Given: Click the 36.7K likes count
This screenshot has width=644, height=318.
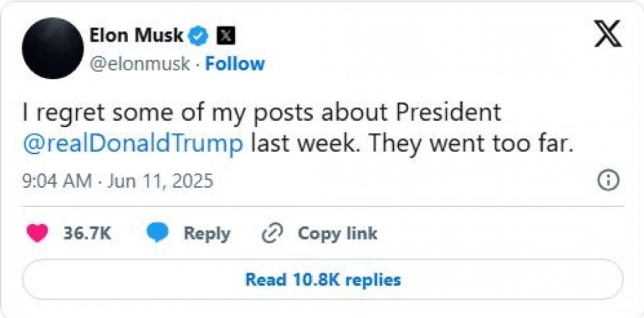Looking at the screenshot, I should coord(88,233).
